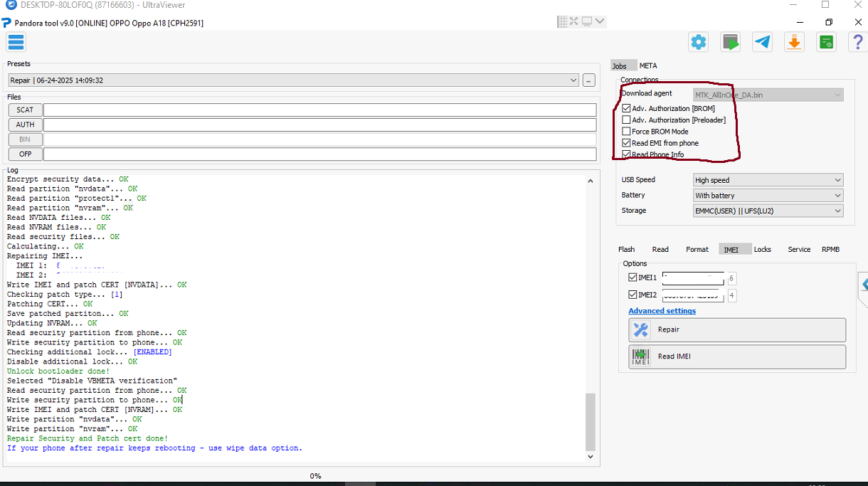Focus the IMEI1 number field
The image size is (868, 486).
coord(693,278)
